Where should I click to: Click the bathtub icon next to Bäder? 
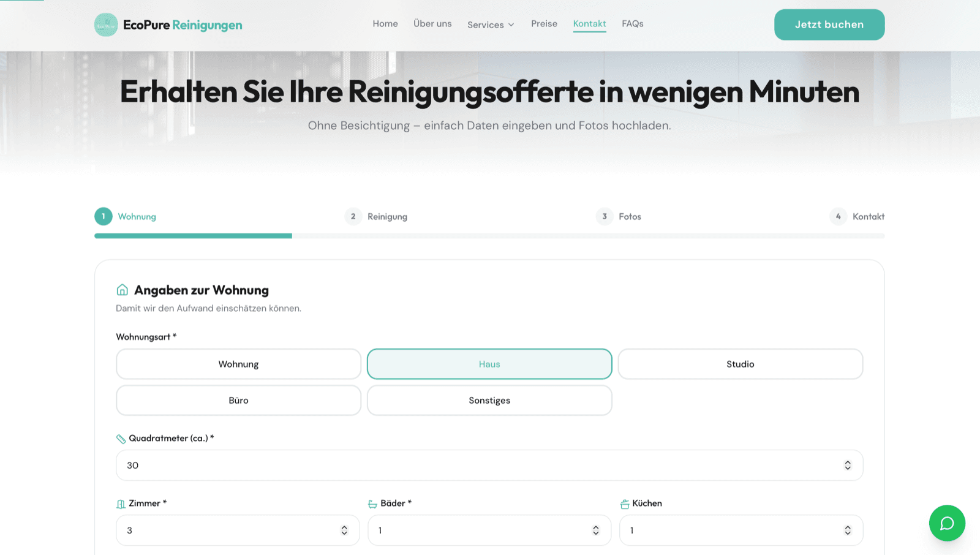click(x=372, y=504)
